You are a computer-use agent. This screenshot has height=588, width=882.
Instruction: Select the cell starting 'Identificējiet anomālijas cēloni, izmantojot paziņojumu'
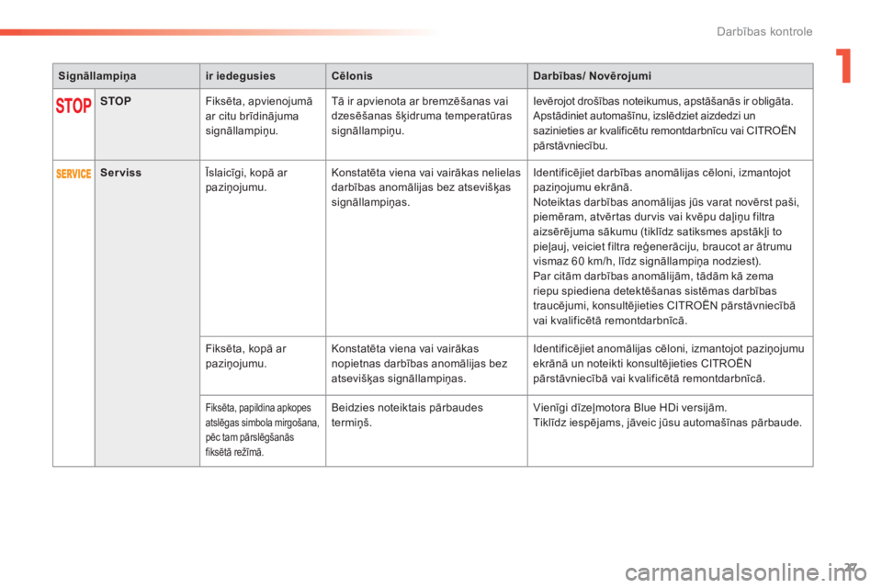point(670,366)
